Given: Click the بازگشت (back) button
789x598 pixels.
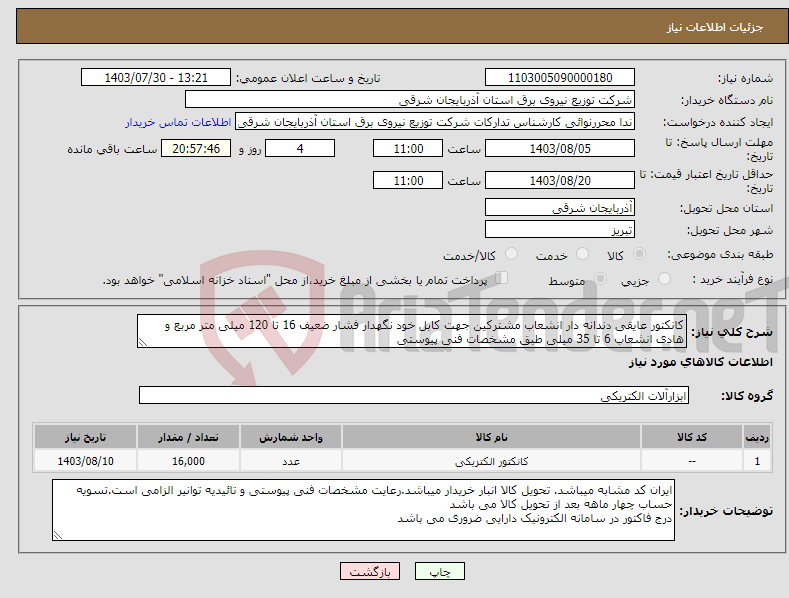Looking at the screenshot, I should tap(370, 571).
